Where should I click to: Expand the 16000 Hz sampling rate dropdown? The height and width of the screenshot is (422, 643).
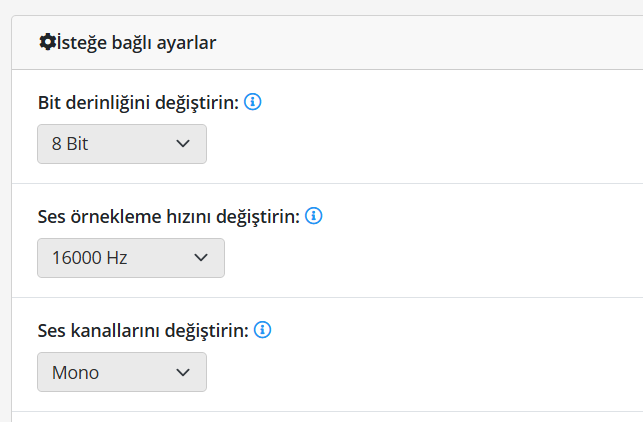click(130, 258)
